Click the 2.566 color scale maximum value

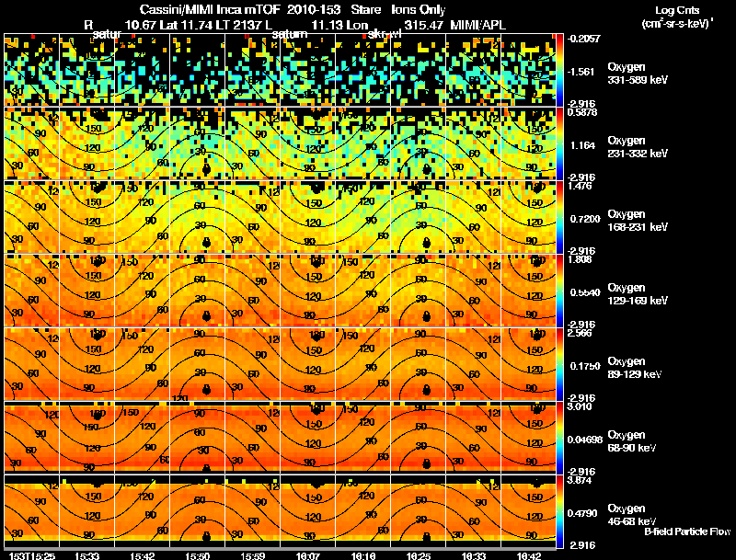click(580, 333)
